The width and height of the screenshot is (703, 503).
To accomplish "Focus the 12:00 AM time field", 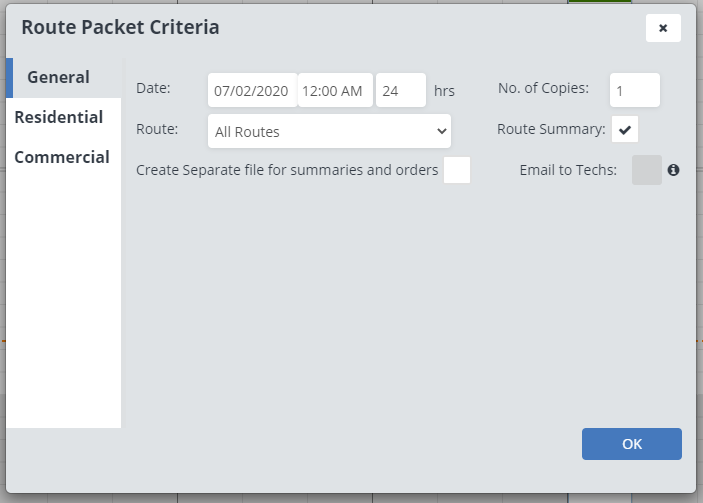I will pos(335,90).
